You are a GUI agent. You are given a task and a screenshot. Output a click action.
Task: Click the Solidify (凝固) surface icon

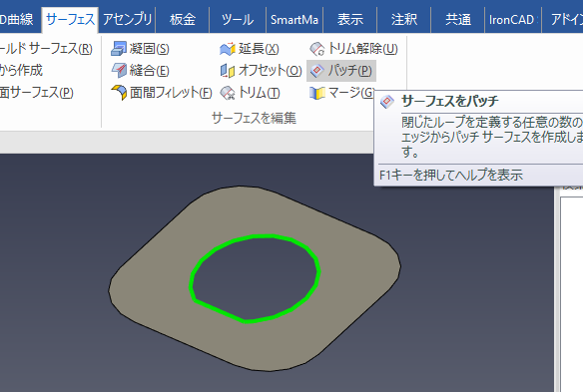pyautogui.click(x=119, y=49)
